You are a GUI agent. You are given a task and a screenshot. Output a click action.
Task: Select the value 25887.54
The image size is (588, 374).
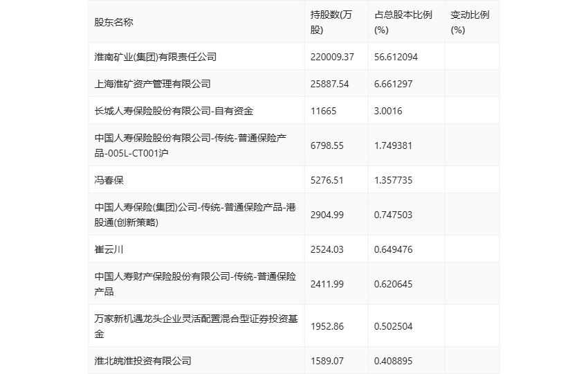(x=329, y=84)
